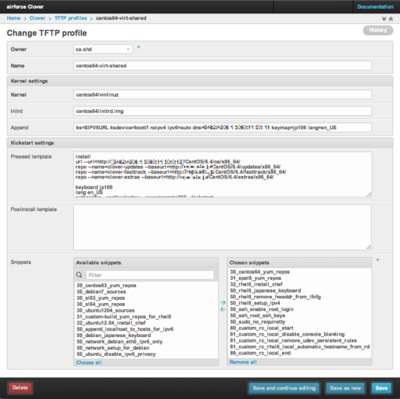Select chosen snippet 50_sudo_no_requiretty

[257, 322]
